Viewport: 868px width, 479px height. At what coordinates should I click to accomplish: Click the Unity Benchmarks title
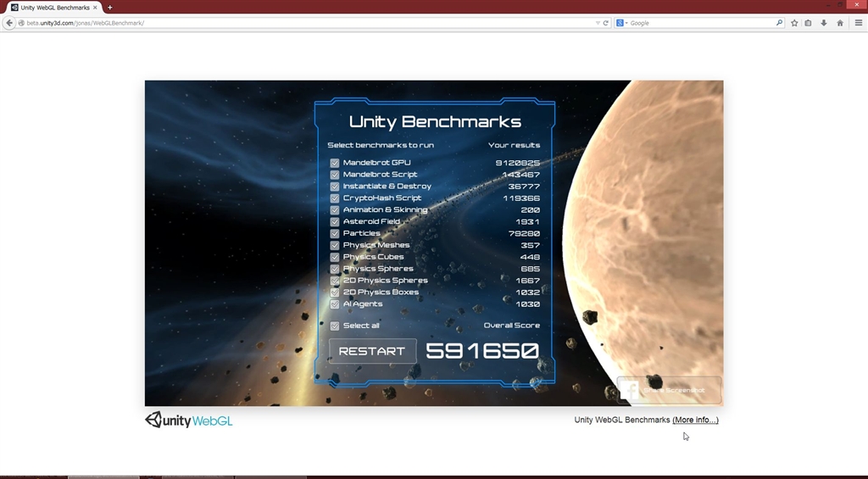(435, 121)
